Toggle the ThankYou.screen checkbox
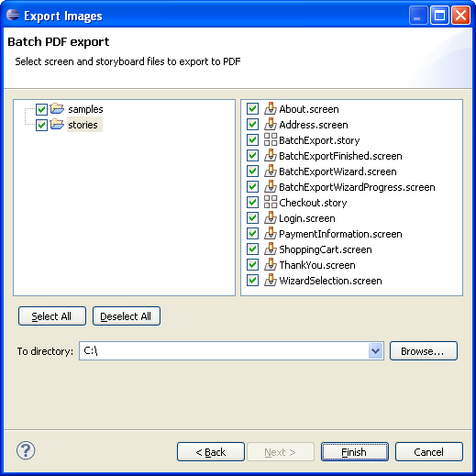The width and height of the screenshot is (476, 476). (252, 265)
